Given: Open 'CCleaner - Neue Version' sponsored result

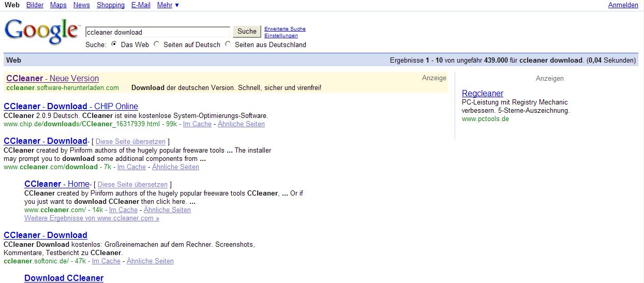Looking at the screenshot, I should [x=52, y=78].
